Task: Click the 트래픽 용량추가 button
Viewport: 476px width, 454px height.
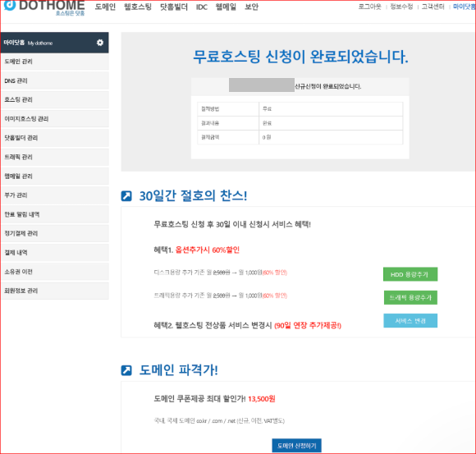Action: (x=410, y=298)
